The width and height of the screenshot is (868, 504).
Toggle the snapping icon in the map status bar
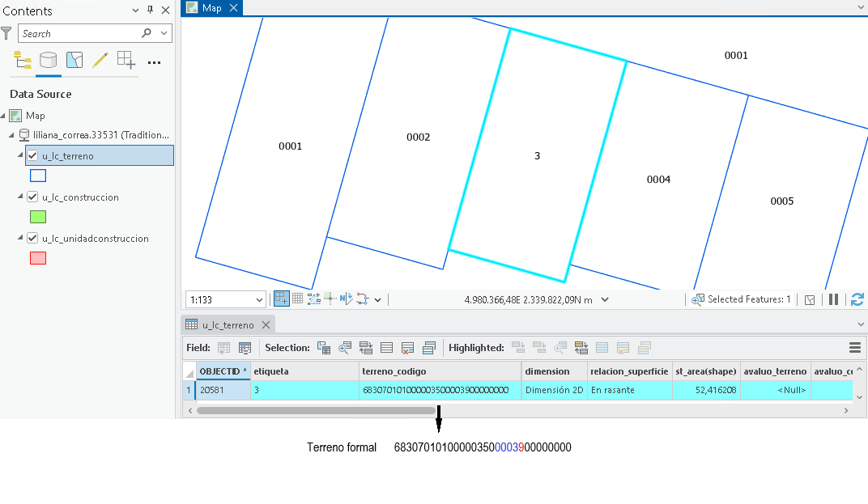[281, 299]
